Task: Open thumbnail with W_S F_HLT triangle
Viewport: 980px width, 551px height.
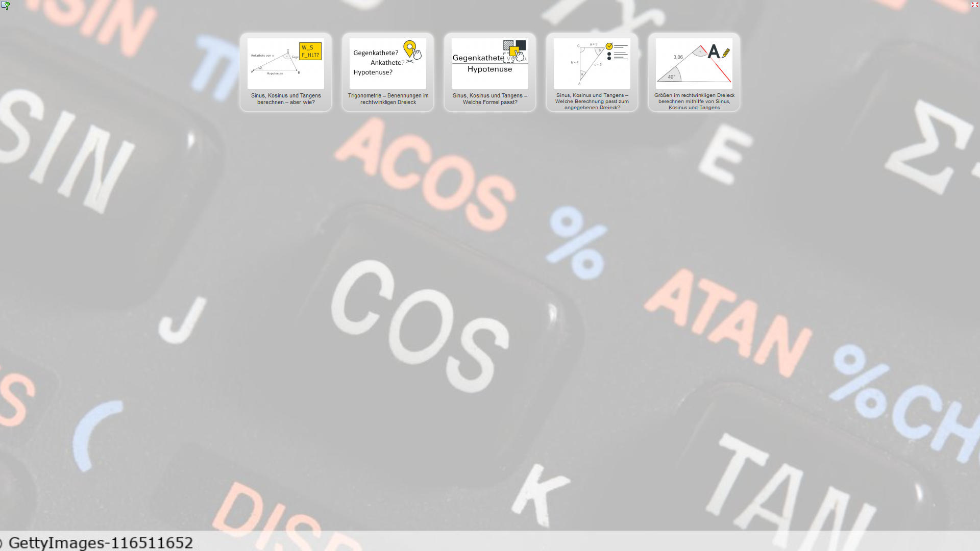Action: pyautogui.click(x=286, y=63)
